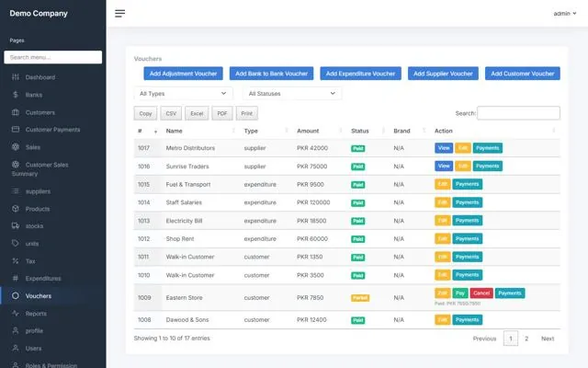Click the Dashboard icon in sidebar
Viewport: 588px width, 368px height.
pos(16,77)
